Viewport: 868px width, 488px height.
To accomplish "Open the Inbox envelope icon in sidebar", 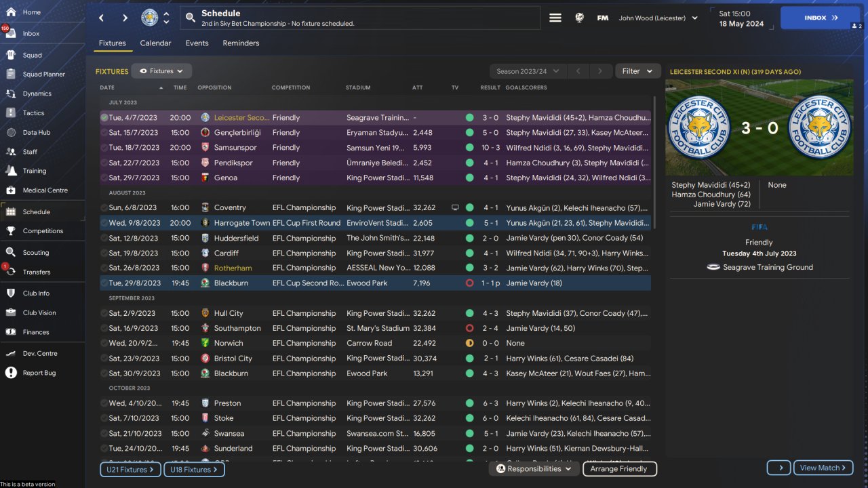I will (11, 33).
